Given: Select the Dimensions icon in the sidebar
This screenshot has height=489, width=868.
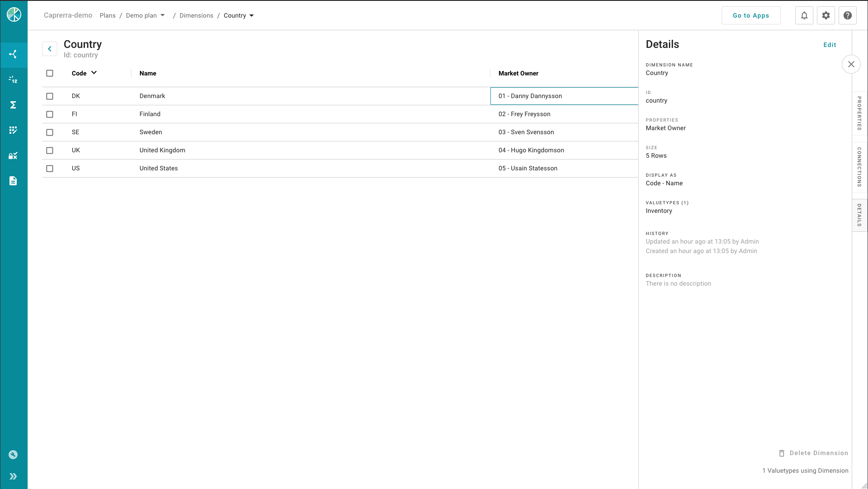Looking at the screenshot, I should (x=14, y=54).
